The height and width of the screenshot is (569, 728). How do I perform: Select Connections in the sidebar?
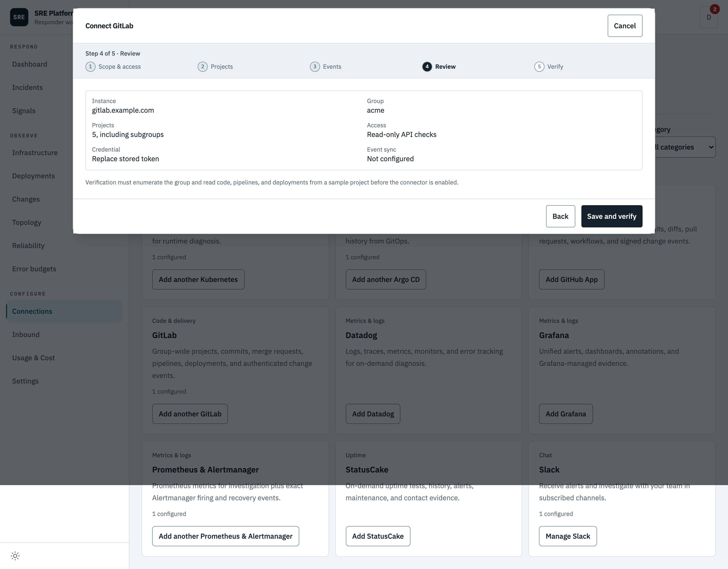point(64,311)
